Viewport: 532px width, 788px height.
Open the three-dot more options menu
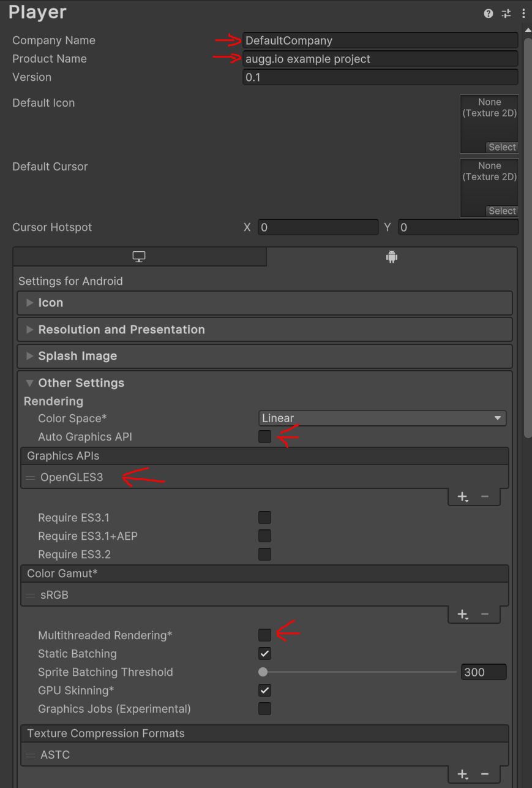(x=523, y=13)
